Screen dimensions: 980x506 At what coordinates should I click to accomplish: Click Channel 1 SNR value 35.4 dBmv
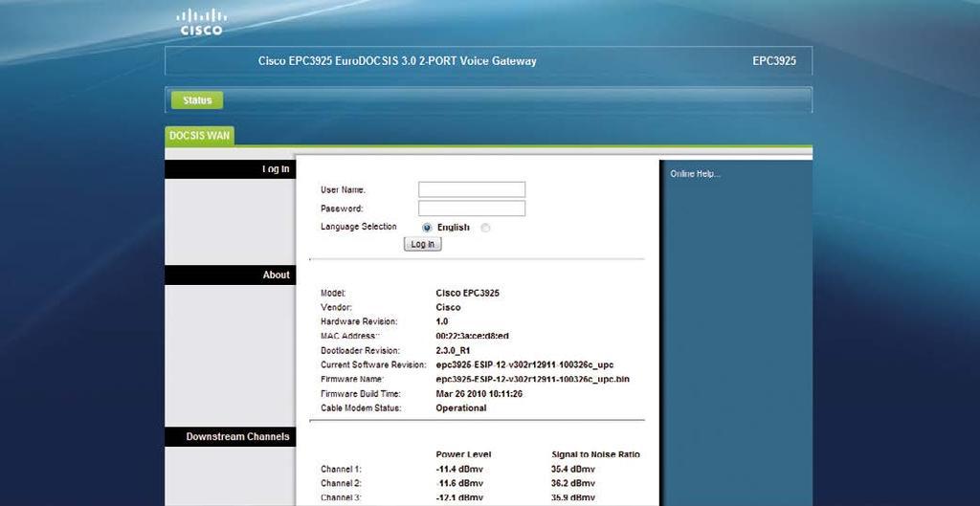(x=573, y=469)
